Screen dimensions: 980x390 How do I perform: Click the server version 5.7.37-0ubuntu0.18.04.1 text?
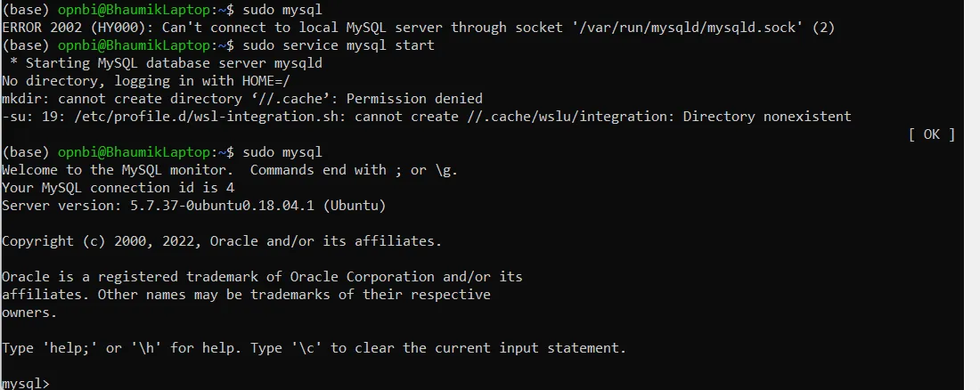click(x=222, y=206)
